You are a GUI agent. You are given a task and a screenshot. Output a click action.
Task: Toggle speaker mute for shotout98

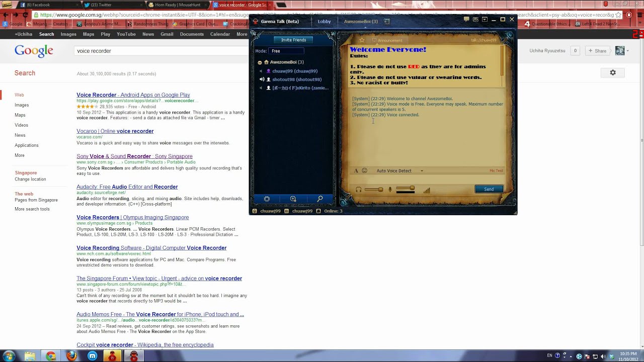[262, 79]
